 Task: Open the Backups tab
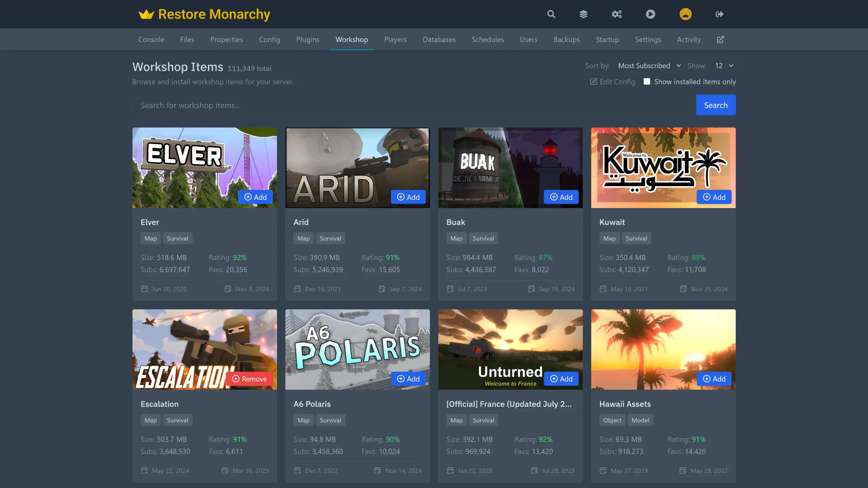point(567,39)
